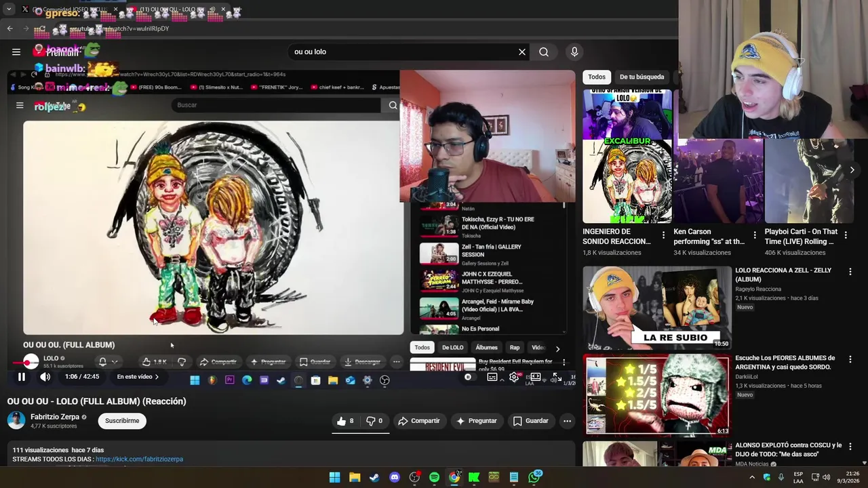
Task: Open options for Ken Carson video
Action: click(x=754, y=235)
